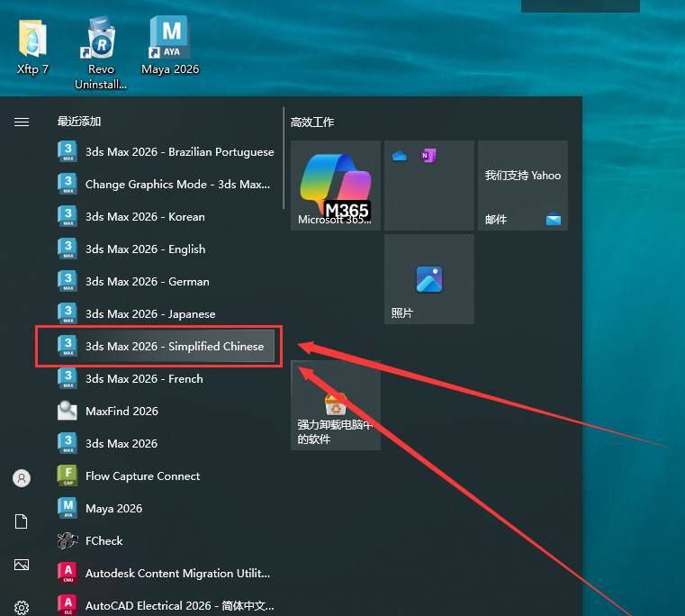Click the 高效工作 tile group header
Screen dimensions: 685x616
312,122
